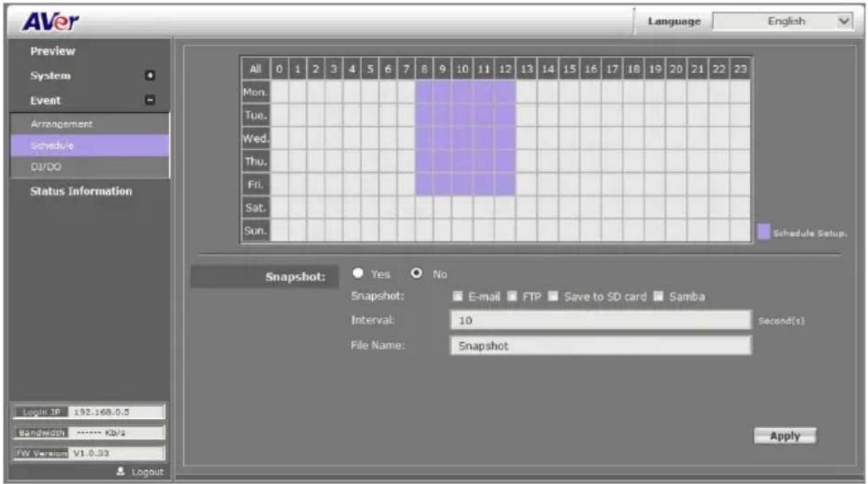This screenshot has height=484, width=868.
Task: Select the Fri. row header
Action: [x=256, y=184]
